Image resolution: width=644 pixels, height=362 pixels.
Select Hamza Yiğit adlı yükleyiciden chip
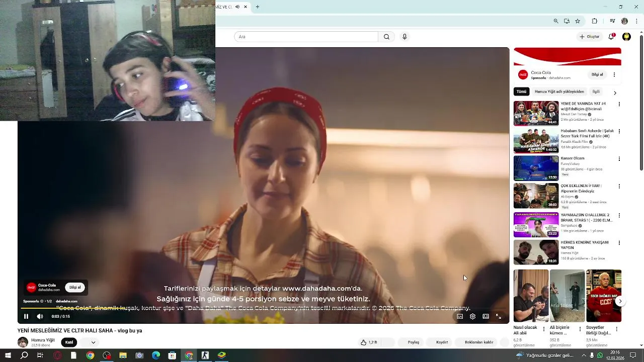pyautogui.click(x=559, y=92)
